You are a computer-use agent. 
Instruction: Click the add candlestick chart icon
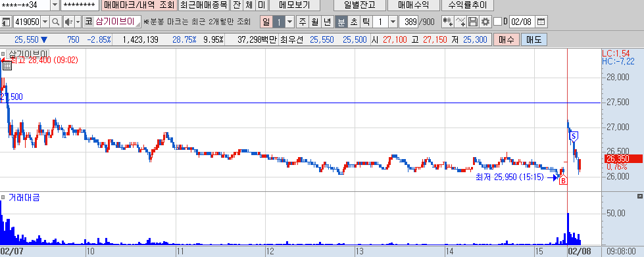pos(448,22)
